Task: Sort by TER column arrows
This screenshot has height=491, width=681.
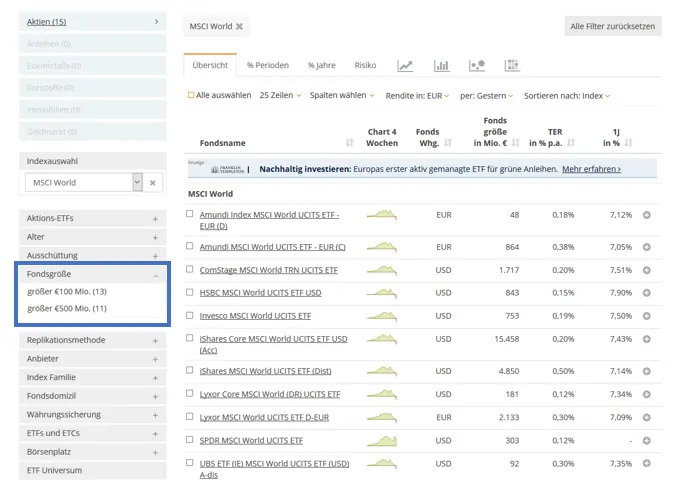Action: click(571, 143)
